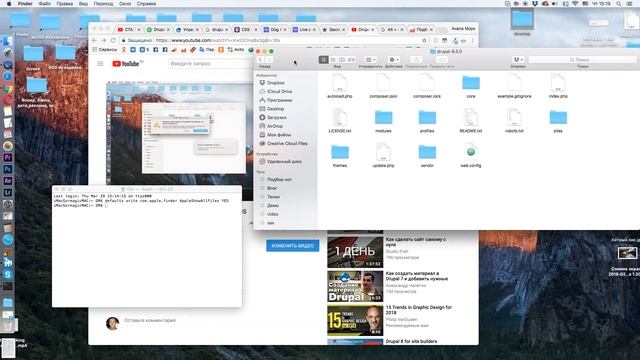Screen dimensions: 640x360
Task: Switch Finder to cover flow view
Action: [351, 60]
